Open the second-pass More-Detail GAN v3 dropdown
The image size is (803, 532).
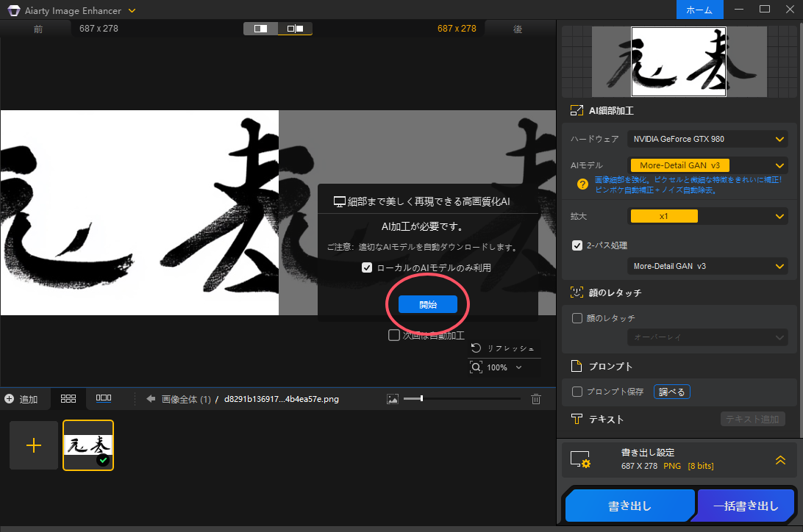coord(707,266)
